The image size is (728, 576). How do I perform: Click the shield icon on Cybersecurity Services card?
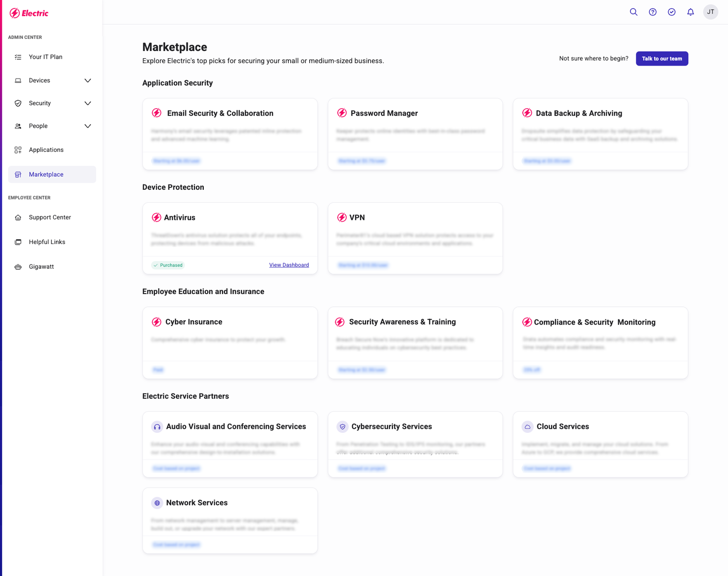(342, 427)
